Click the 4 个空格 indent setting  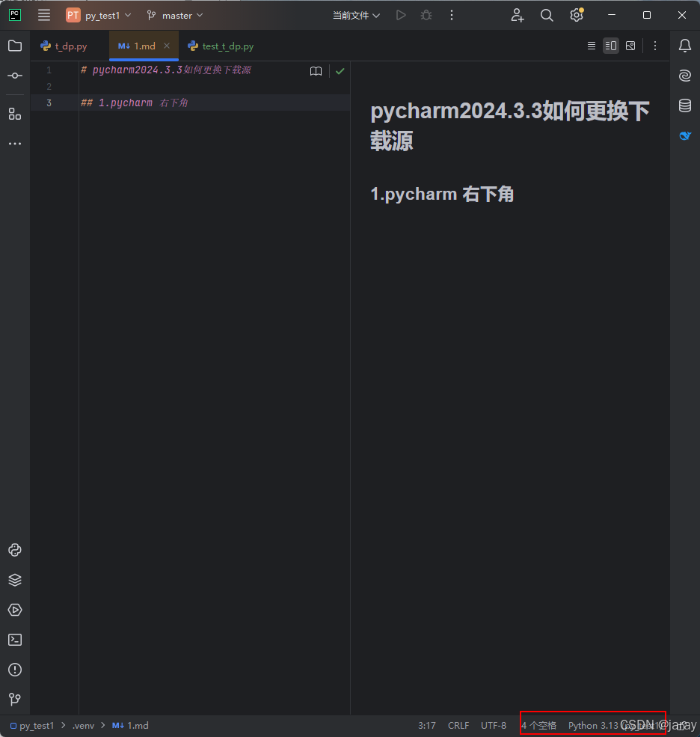539,725
